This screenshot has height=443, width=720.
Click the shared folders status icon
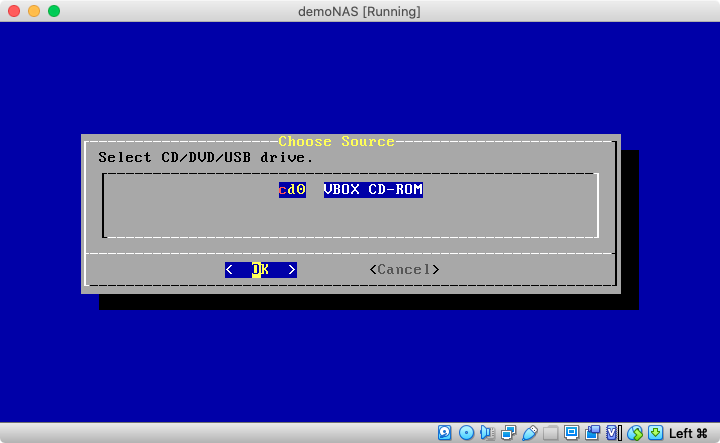pyautogui.click(x=551, y=432)
